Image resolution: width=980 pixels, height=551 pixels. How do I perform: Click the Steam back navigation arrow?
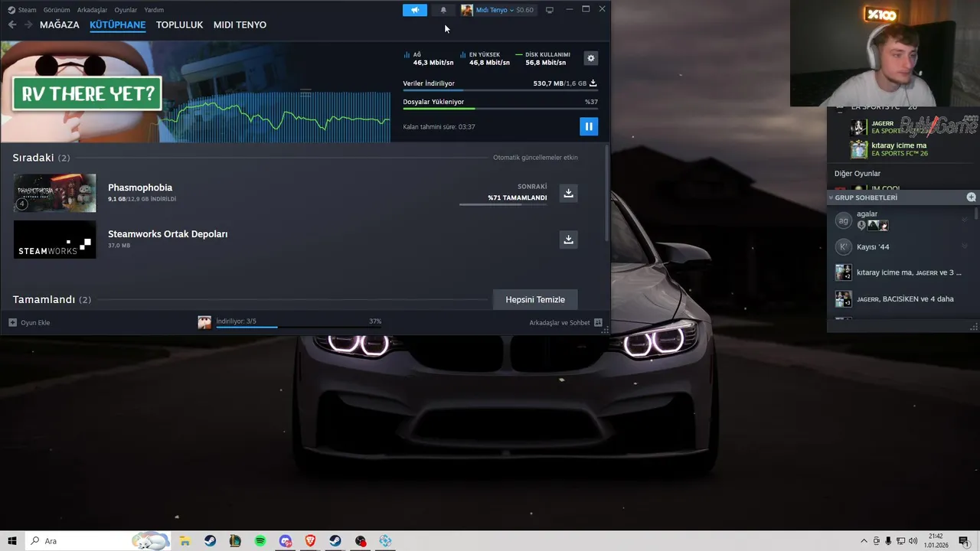tap(12, 24)
